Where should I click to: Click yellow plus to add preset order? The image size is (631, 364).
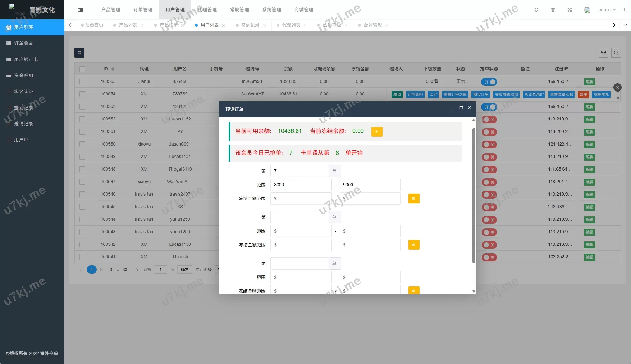coord(377,131)
